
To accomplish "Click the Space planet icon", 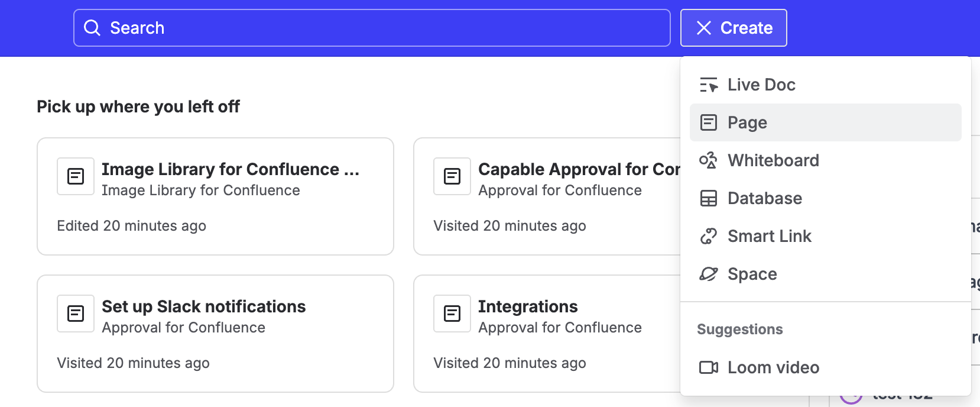I will pos(708,274).
